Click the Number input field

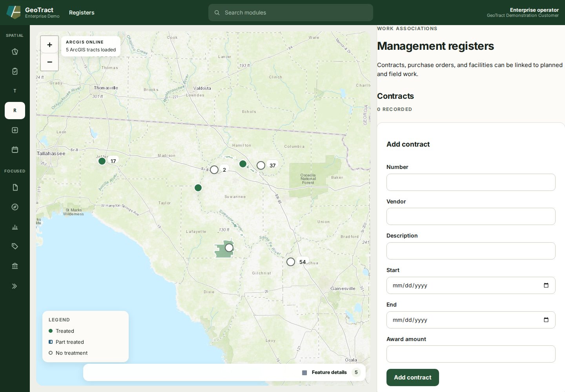pos(471,182)
